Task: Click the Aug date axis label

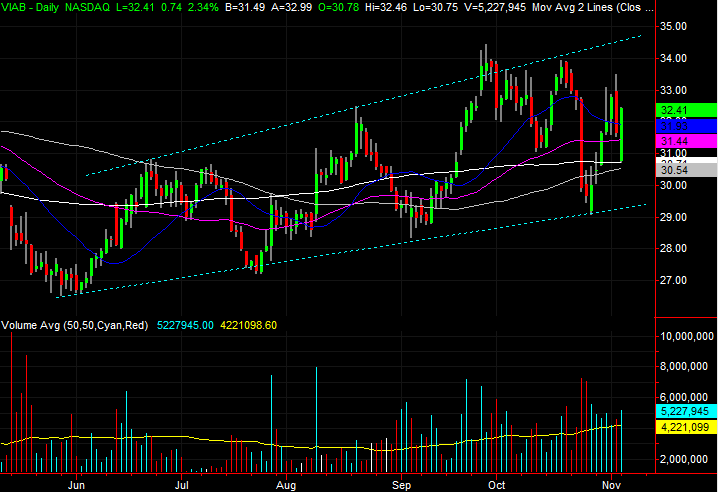Action: pyautogui.click(x=286, y=485)
